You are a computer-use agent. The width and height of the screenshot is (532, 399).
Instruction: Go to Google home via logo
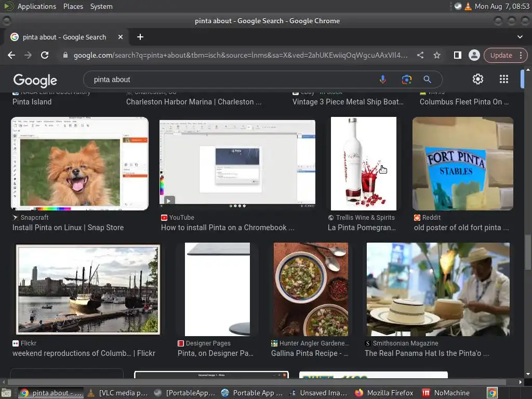pyautogui.click(x=35, y=80)
